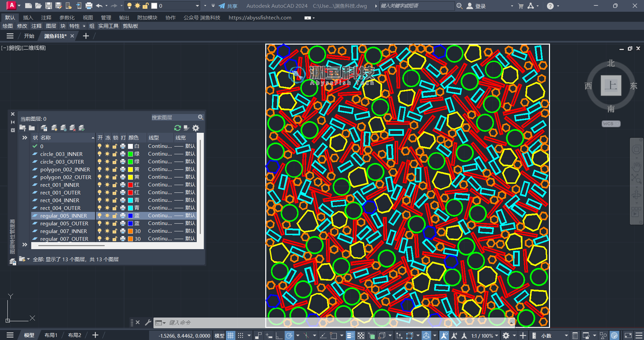644x340 pixels.
Task: Click New Layer icon in layer manager
Action: pyautogui.click(x=54, y=128)
